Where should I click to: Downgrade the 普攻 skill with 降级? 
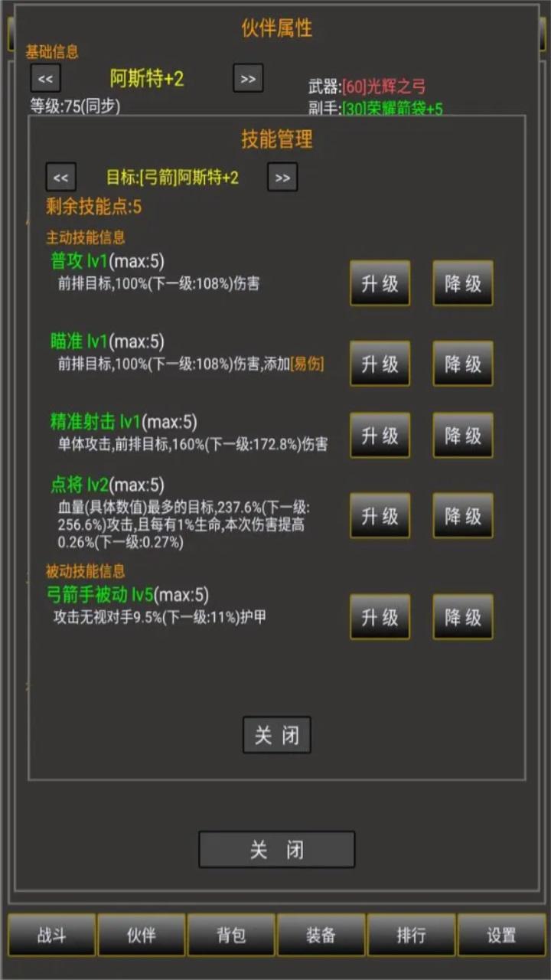click(463, 283)
